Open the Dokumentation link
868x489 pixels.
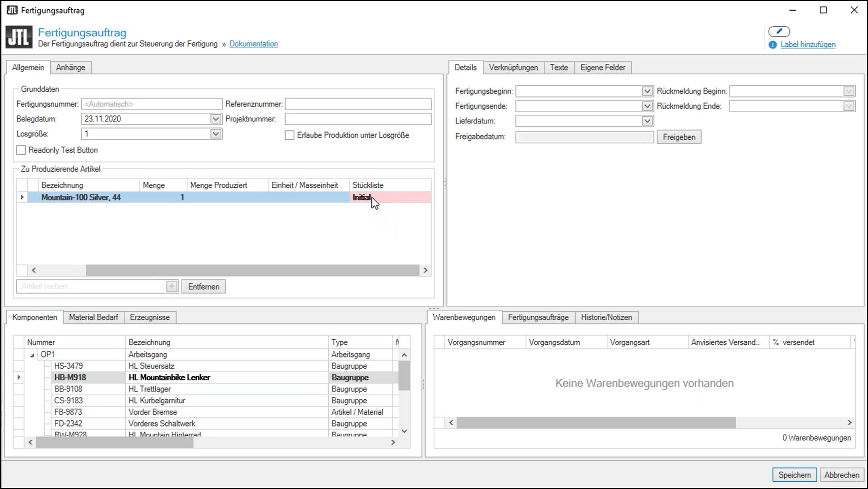pyautogui.click(x=254, y=44)
